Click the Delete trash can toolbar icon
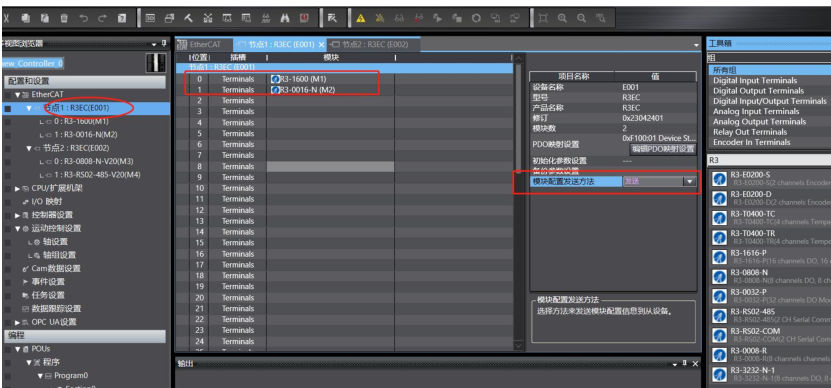 point(64,18)
